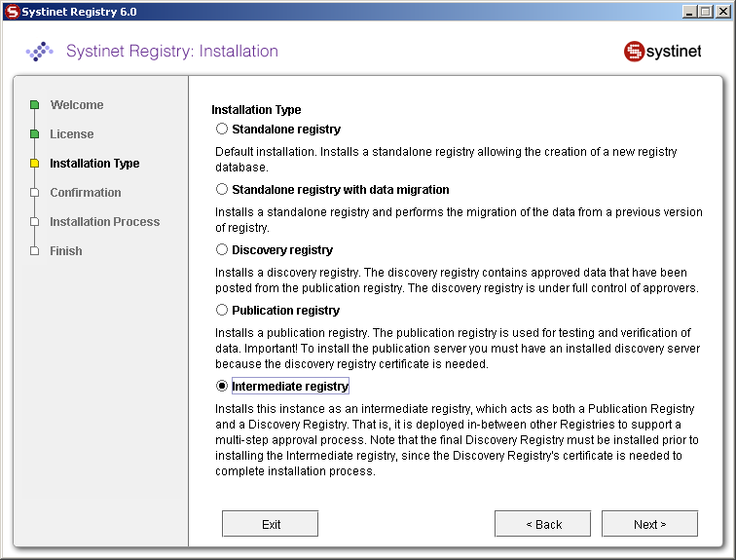Select the Intermediate registry option
The height and width of the screenshot is (560, 736).
222,386
